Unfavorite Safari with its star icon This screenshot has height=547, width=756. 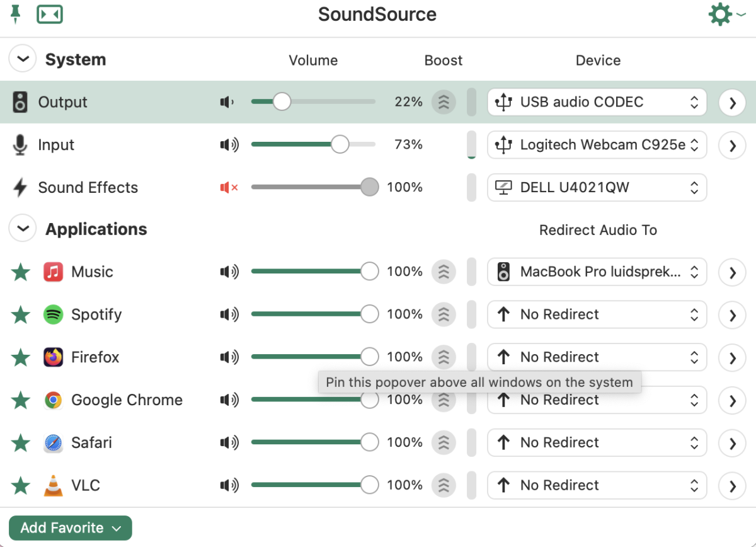21,442
